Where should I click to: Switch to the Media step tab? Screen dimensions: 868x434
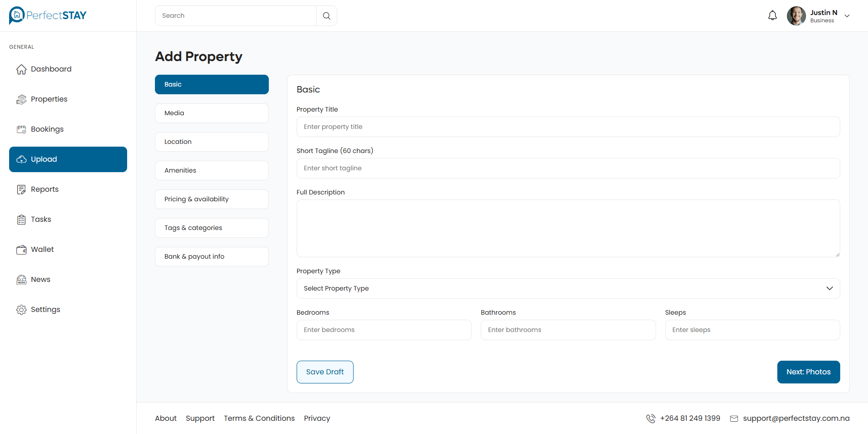211,113
